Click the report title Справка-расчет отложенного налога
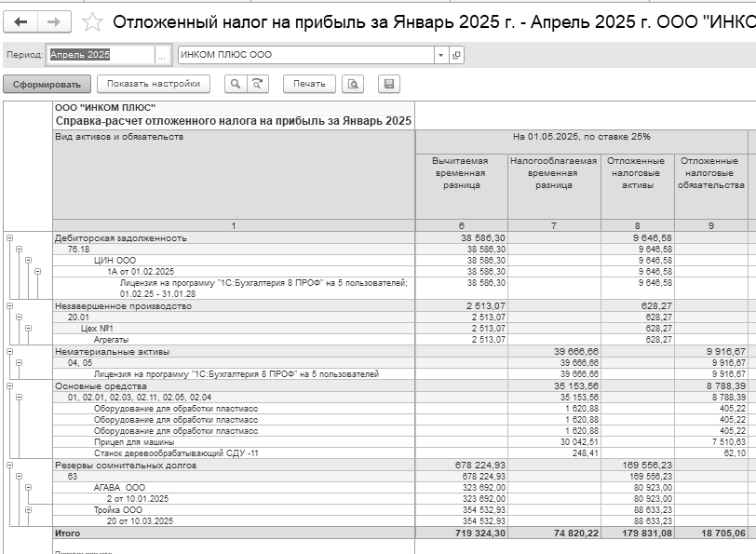The image size is (756, 554). pyautogui.click(x=234, y=121)
